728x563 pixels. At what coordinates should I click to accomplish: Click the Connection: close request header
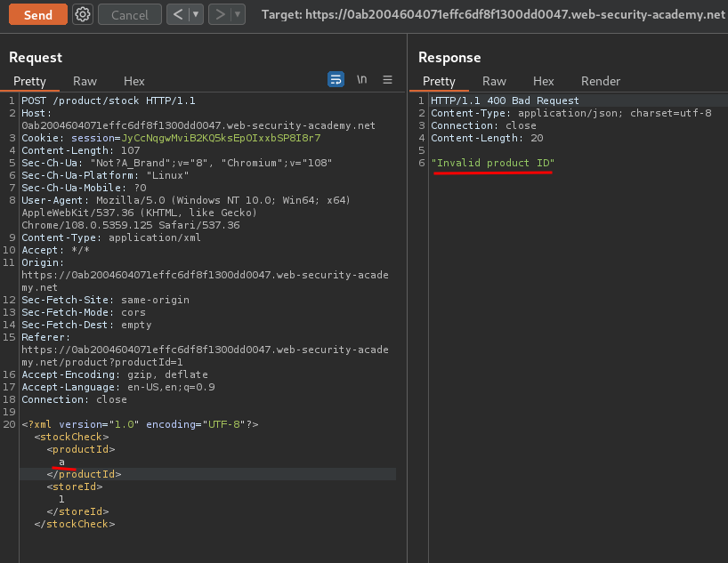click(x=74, y=399)
